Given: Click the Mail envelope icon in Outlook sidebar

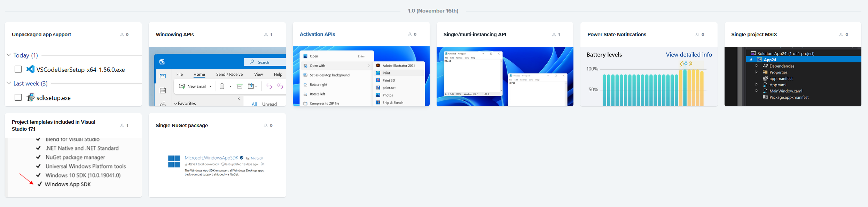Looking at the screenshot, I should pyautogui.click(x=163, y=76).
